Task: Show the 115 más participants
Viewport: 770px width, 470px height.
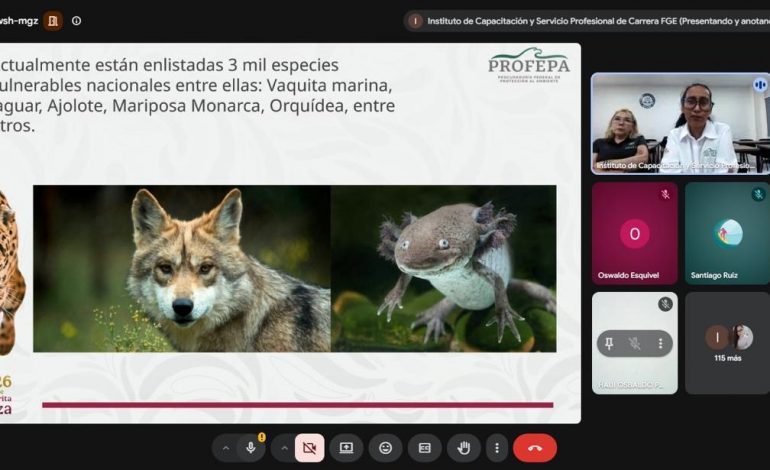Action: (x=727, y=343)
